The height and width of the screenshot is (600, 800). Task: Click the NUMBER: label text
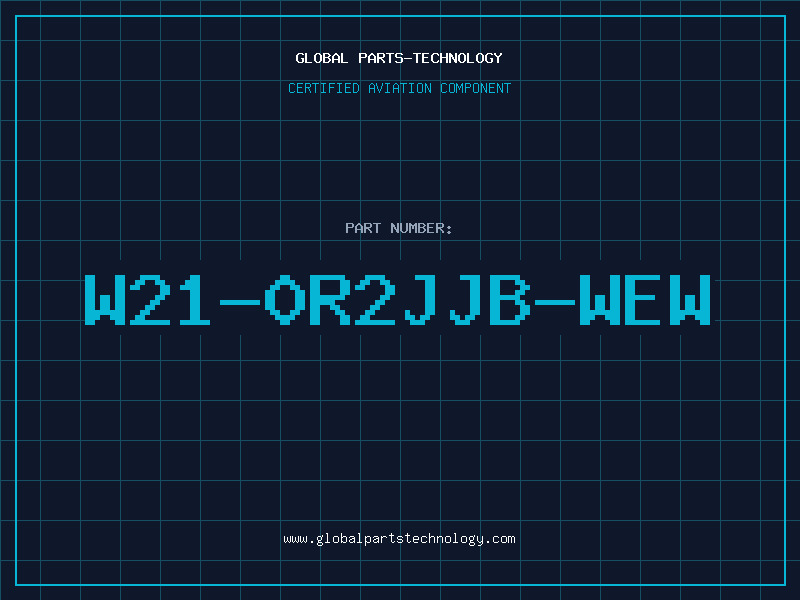point(421,228)
